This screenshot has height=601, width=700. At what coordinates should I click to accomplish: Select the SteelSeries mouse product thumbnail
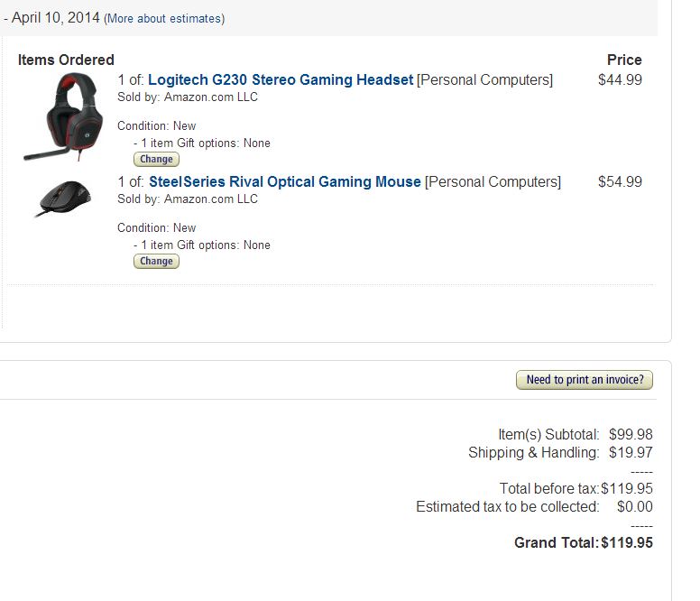(x=63, y=198)
